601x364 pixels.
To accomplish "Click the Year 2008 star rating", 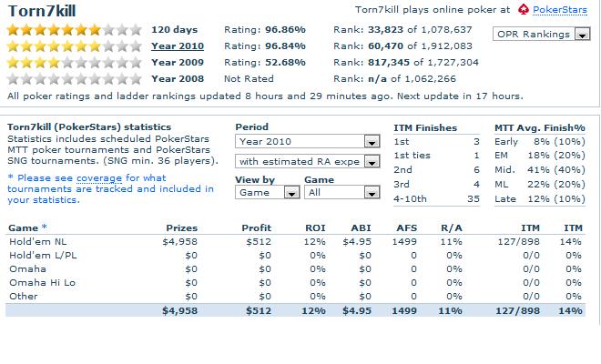I will click(x=73, y=79).
